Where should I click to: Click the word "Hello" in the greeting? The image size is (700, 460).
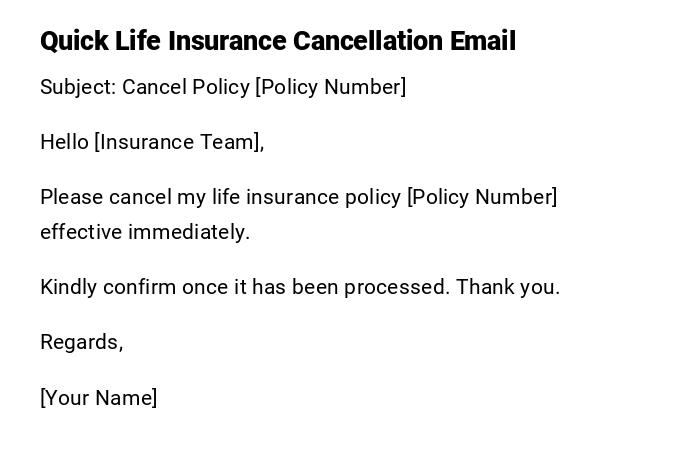coord(65,142)
